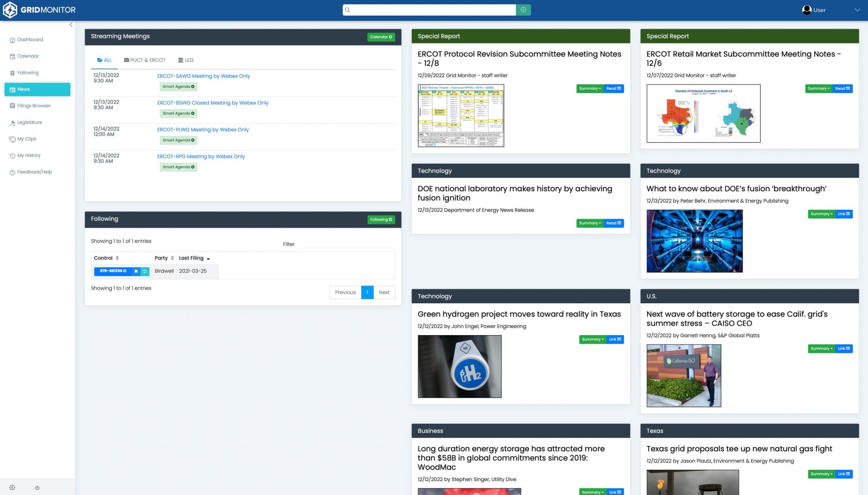This screenshot has height=495, width=868.
Task: Click the green hydrogen article thumbnail
Action: [x=459, y=366]
